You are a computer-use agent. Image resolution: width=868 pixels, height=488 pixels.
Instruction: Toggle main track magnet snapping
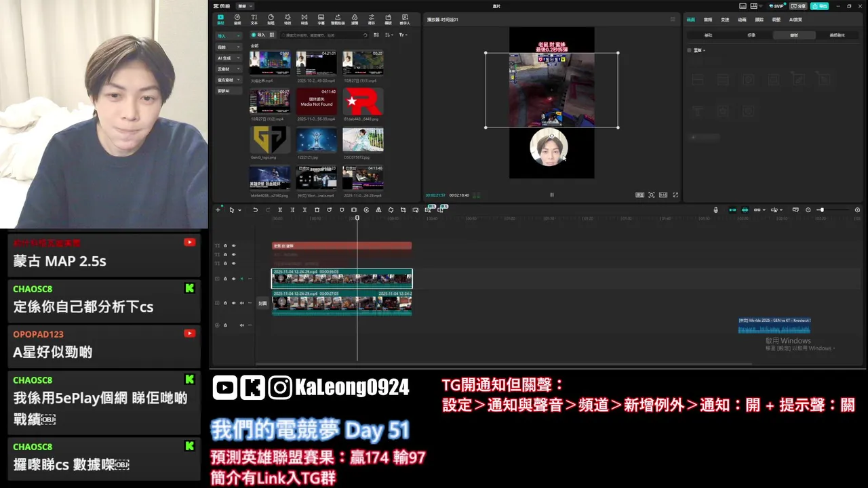point(732,210)
